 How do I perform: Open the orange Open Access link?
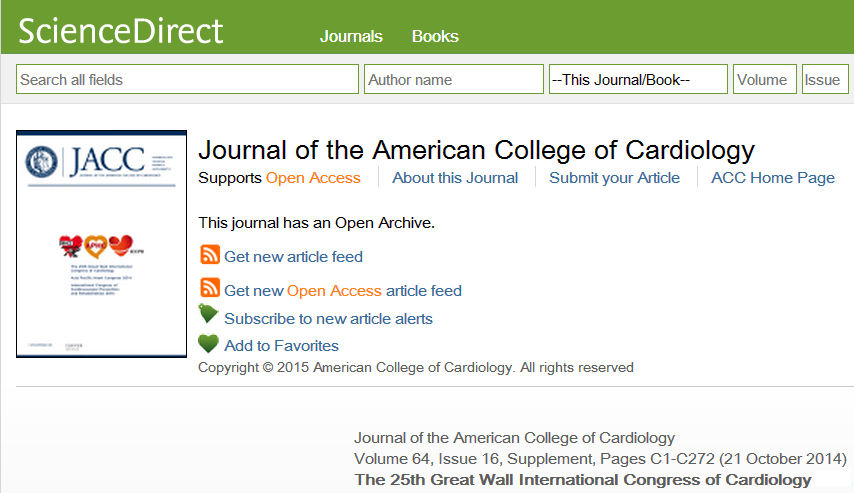point(313,178)
